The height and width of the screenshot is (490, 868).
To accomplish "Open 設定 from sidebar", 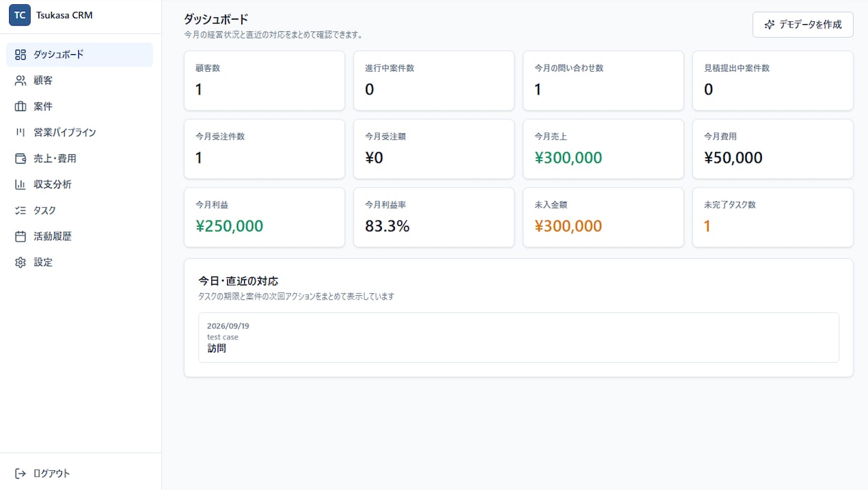I will click(80, 262).
